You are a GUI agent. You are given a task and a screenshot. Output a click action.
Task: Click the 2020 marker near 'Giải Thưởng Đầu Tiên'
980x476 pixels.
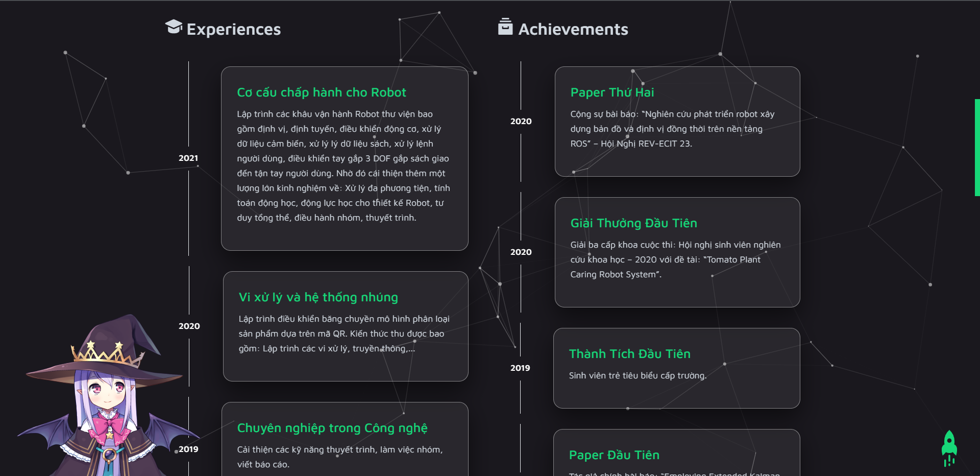click(521, 252)
